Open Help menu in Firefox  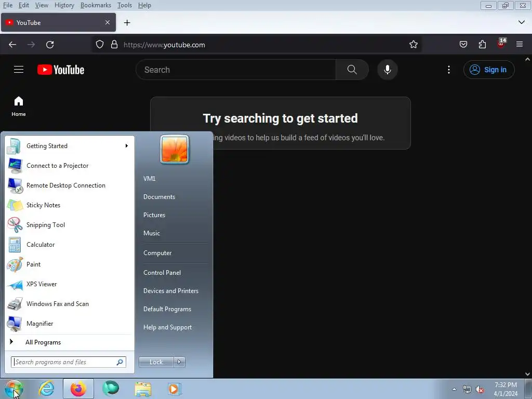(144, 5)
